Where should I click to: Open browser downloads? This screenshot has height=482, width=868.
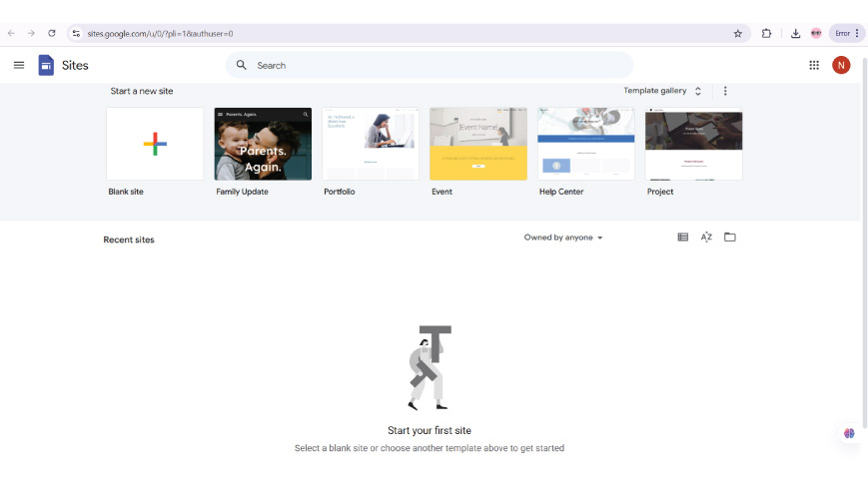tap(795, 33)
